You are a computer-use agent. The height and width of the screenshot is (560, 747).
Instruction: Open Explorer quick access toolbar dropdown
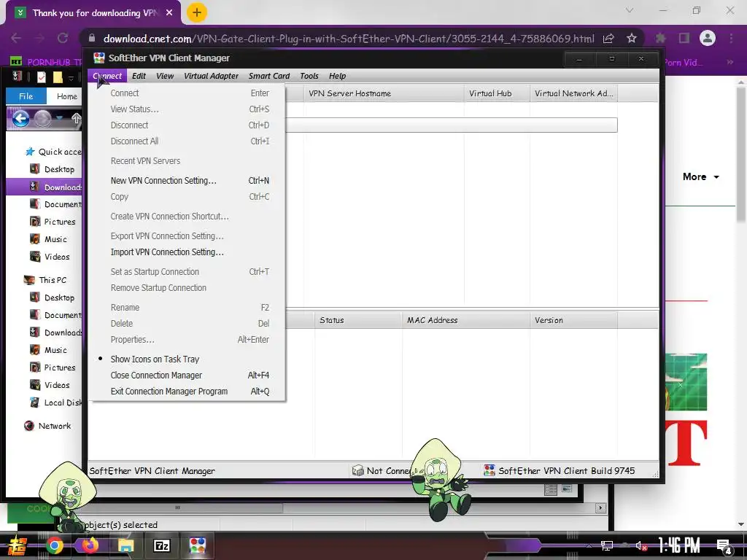[x=71, y=77]
